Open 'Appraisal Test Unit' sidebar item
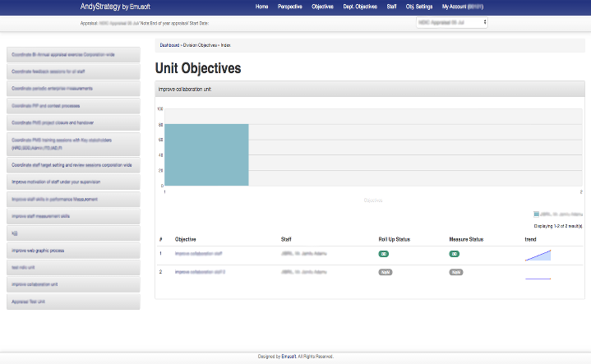The height and width of the screenshot is (364, 591). [73, 302]
